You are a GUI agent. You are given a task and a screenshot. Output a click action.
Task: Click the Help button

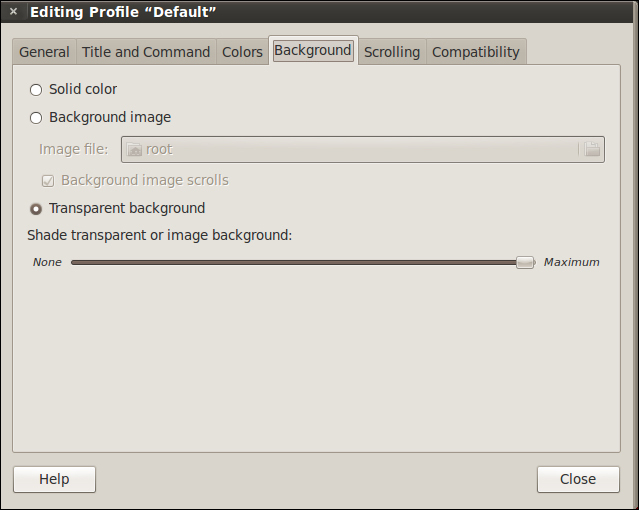54,479
